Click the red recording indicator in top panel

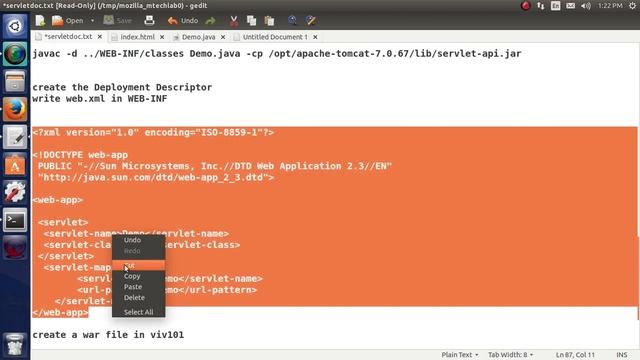[525, 6]
